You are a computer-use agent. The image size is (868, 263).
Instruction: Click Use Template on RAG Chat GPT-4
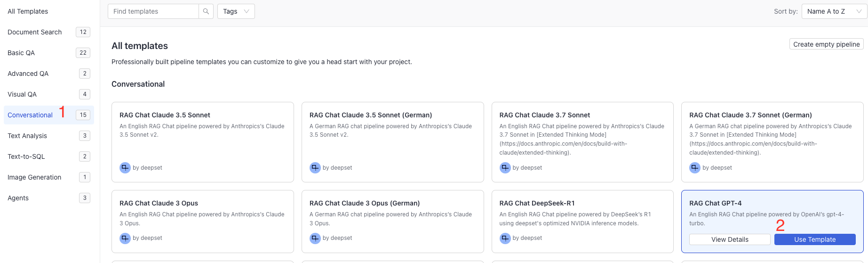pos(815,239)
